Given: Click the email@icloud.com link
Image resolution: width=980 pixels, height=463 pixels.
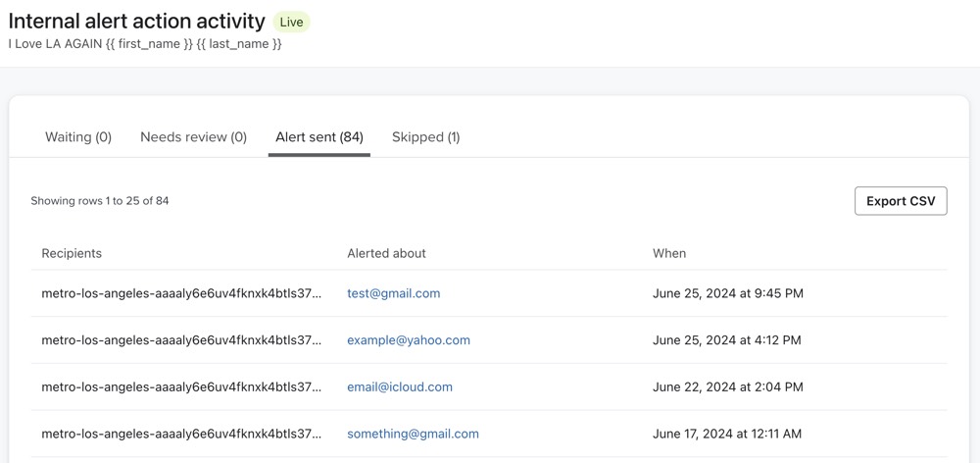Looking at the screenshot, I should click(399, 387).
